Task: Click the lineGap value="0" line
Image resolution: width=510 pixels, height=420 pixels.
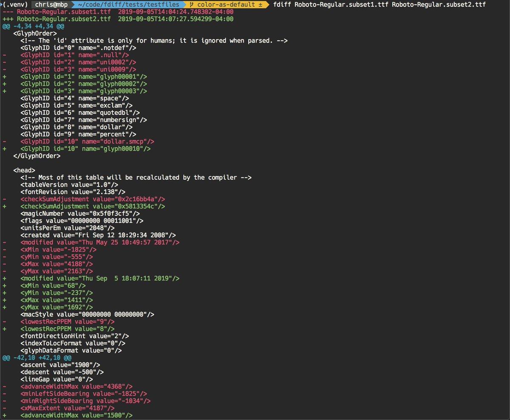Action: click(57, 380)
